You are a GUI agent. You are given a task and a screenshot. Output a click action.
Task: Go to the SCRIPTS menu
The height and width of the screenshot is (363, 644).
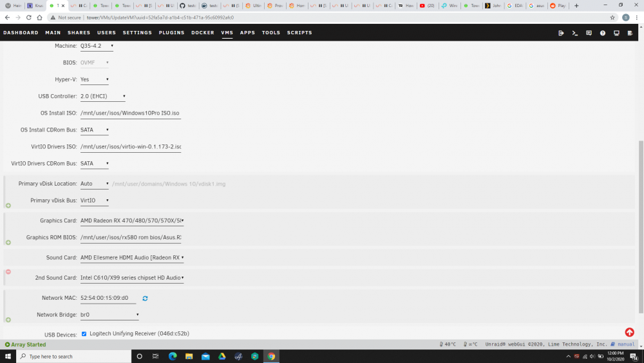[299, 32]
